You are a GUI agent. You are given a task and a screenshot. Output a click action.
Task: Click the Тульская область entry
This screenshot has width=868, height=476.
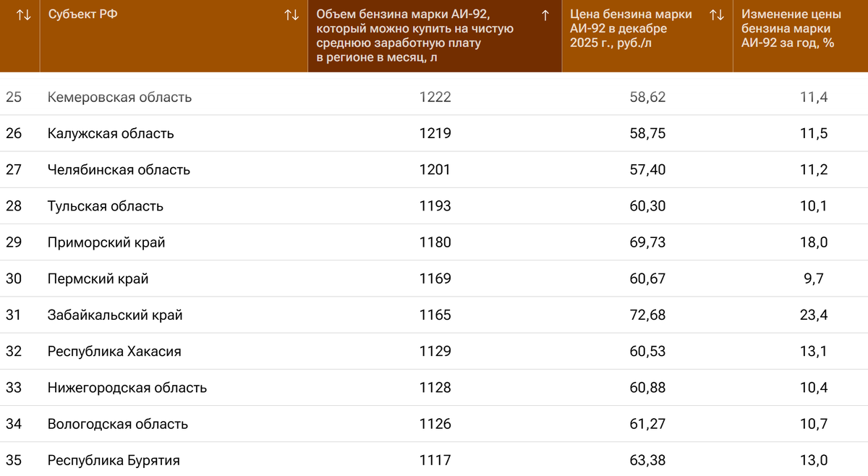click(106, 206)
